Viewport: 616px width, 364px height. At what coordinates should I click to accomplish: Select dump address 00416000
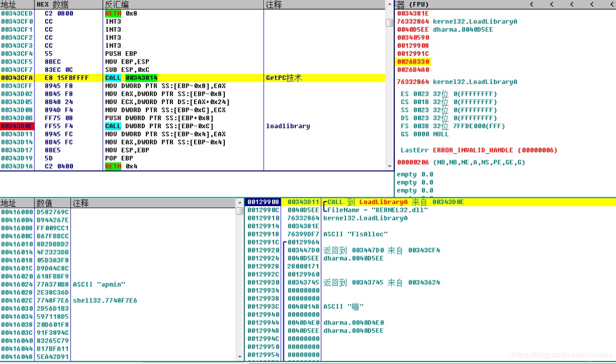17,212
